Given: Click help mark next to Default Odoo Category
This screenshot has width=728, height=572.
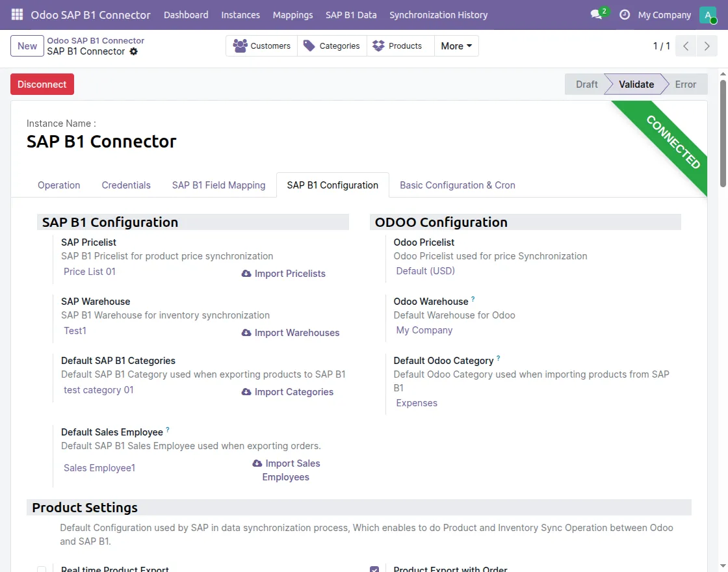Looking at the screenshot, I should point(498,358).
